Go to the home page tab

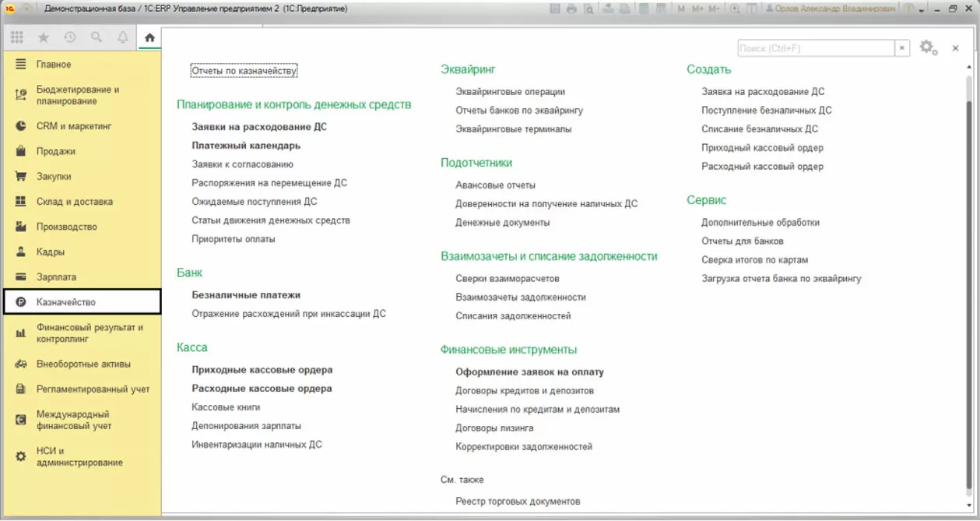click(149, 37)
